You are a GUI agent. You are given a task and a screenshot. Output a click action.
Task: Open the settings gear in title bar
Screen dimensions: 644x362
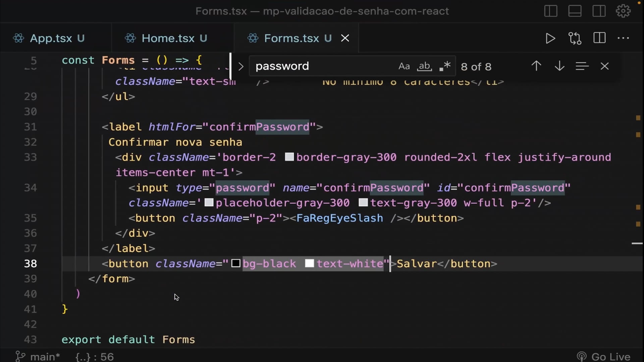point(623,11)
